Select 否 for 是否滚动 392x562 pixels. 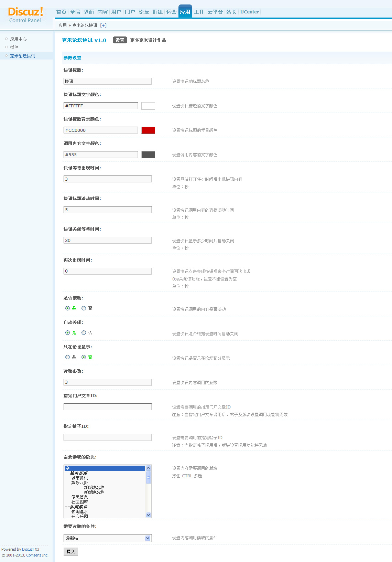(84, 308)
